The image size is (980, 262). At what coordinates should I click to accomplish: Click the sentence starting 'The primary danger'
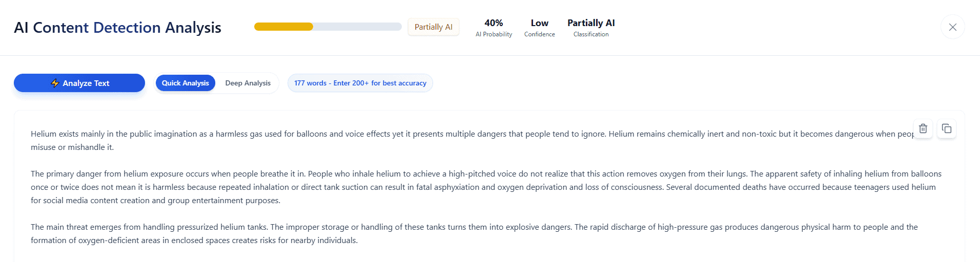coord(154,174)
